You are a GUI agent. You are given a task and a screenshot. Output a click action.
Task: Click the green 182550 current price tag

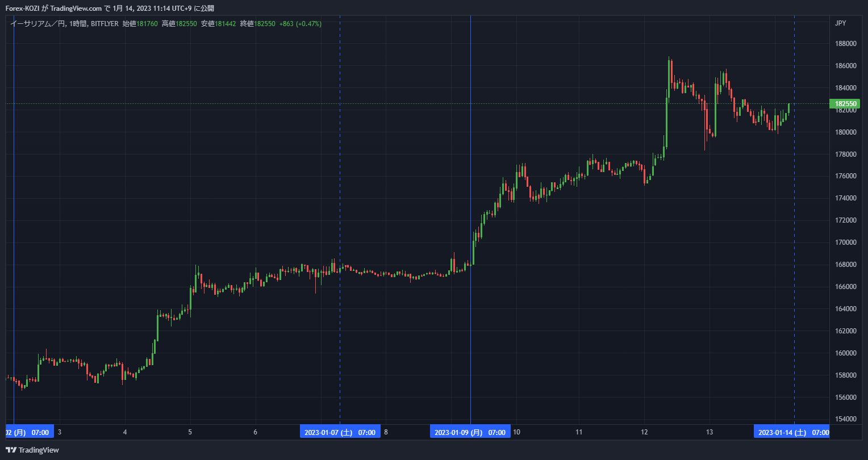[845, 104]
